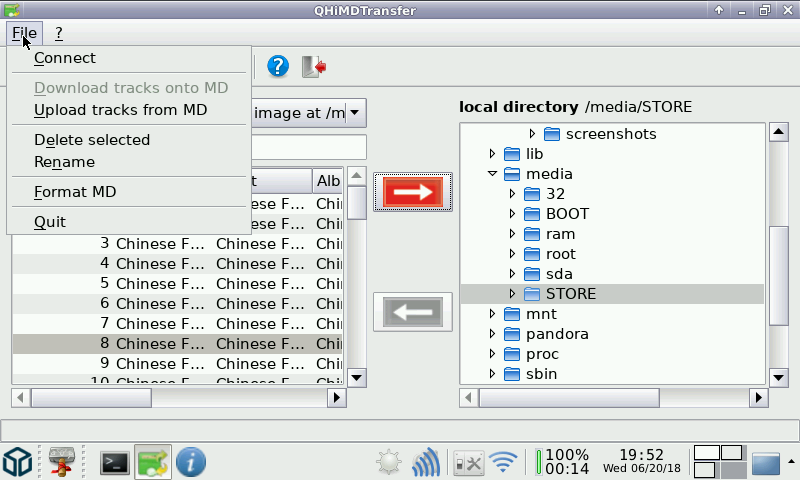This screenshot has height=480, width=800.
Task: Expand the BOOT folder
Action: pos(512,214)
